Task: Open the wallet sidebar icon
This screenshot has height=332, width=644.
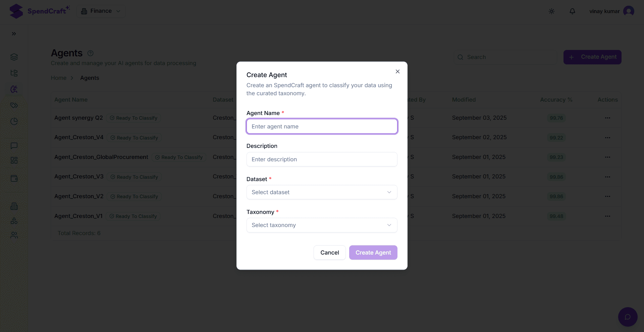Action: [x=14, y=178]
